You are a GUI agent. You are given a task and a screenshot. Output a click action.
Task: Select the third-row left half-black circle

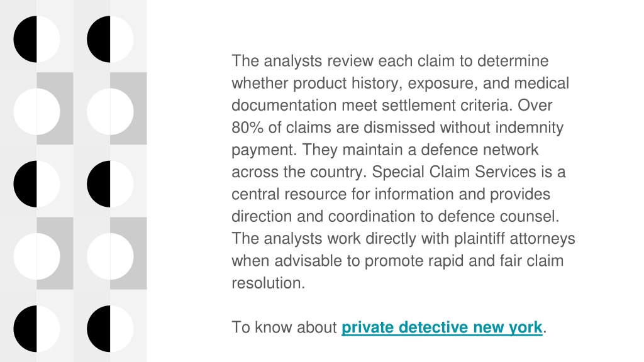pos(36,184)
